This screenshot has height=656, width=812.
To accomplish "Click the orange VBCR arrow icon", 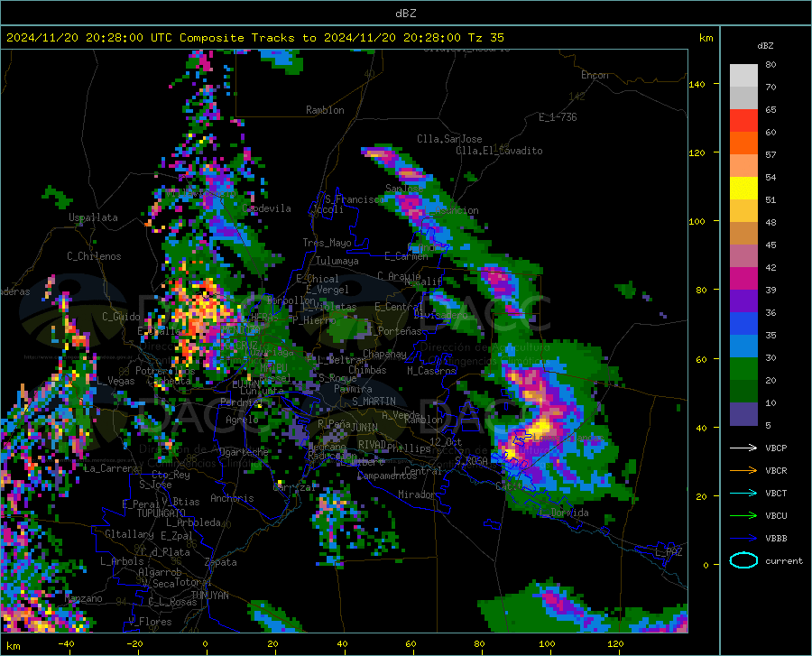I will [x=743, y=470].
